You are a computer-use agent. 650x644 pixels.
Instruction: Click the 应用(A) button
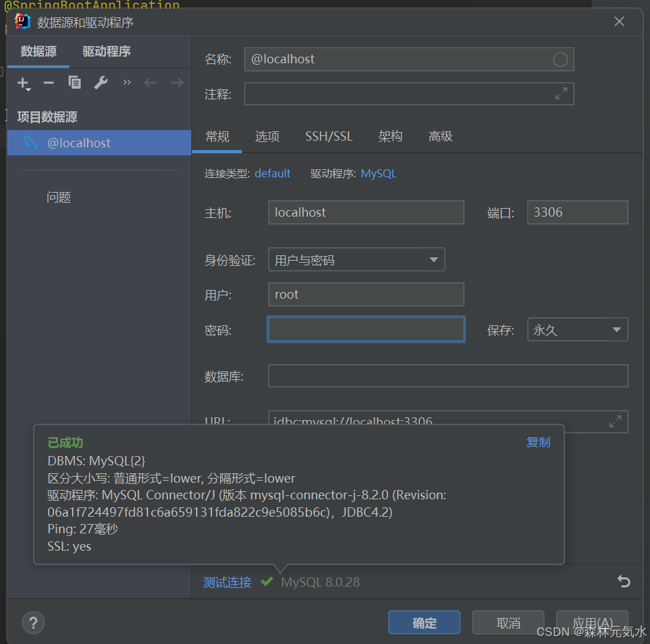(x=592, y=623)
